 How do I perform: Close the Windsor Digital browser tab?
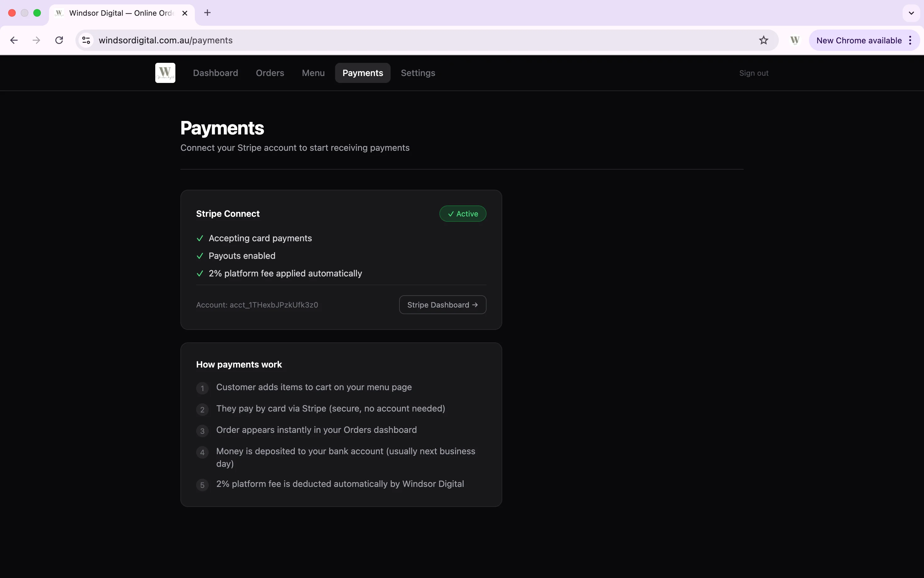coord(185,13)
